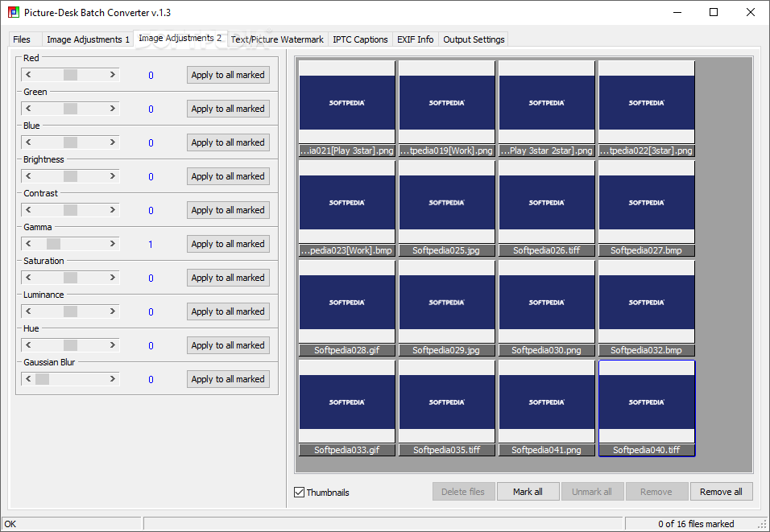Click the Red slider thumb

[70, 75]
